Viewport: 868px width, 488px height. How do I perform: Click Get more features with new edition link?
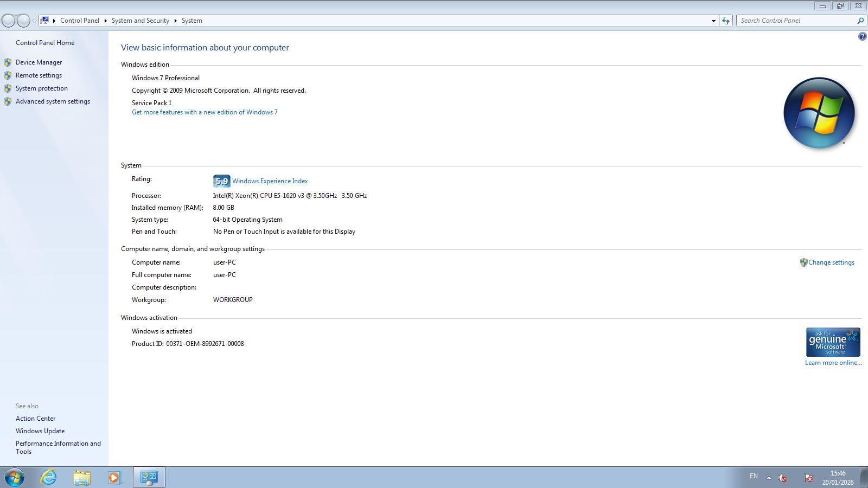[x=205, y=112]
